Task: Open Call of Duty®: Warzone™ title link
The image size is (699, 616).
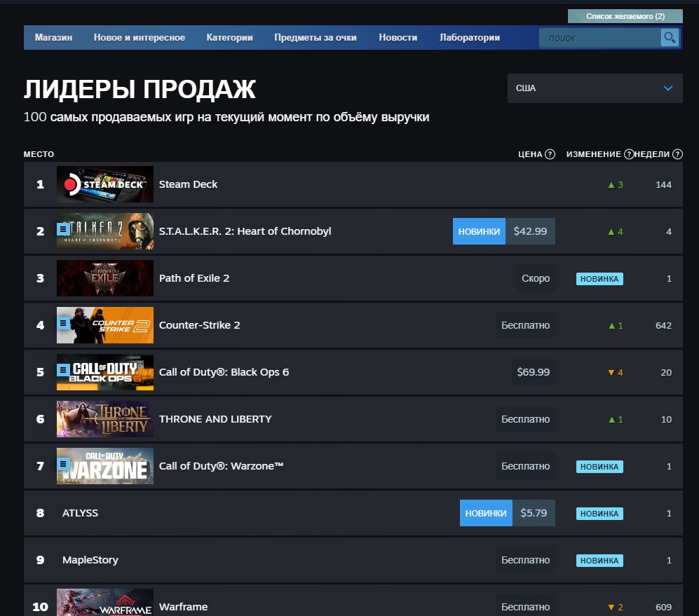Action: tap(221, 466)
